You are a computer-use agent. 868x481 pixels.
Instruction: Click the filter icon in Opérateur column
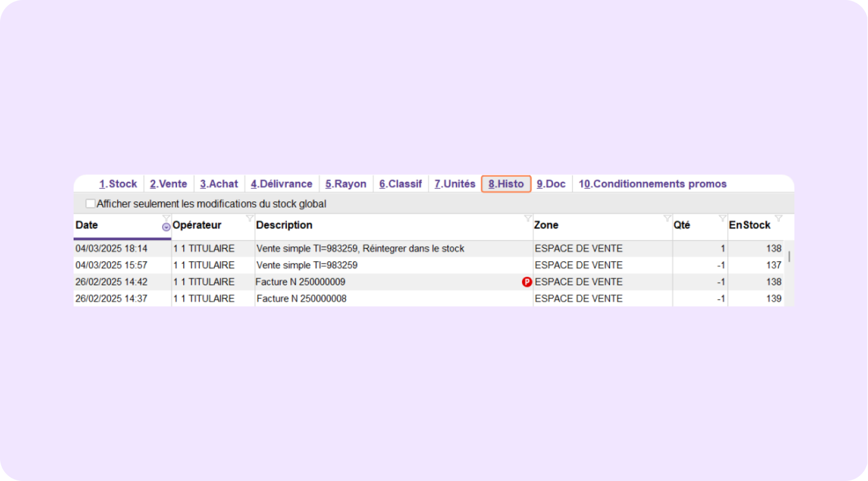[249, 218]
